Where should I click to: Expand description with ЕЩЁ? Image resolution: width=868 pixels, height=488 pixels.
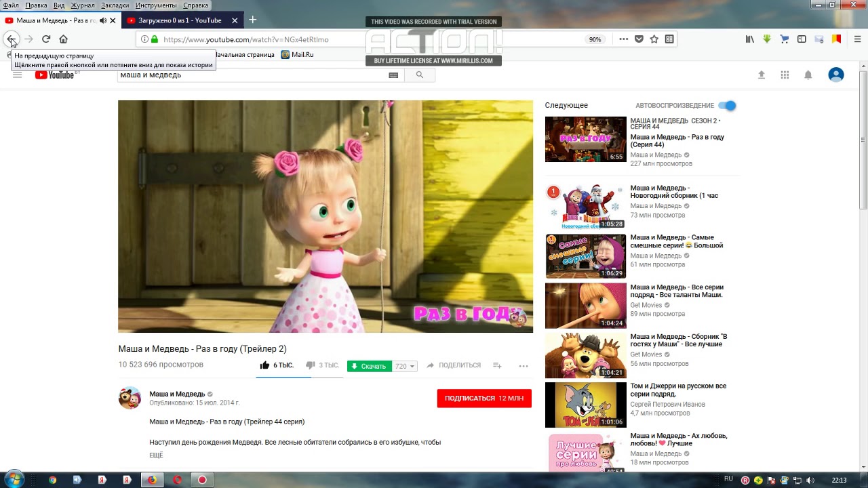(x=156, y=455)
